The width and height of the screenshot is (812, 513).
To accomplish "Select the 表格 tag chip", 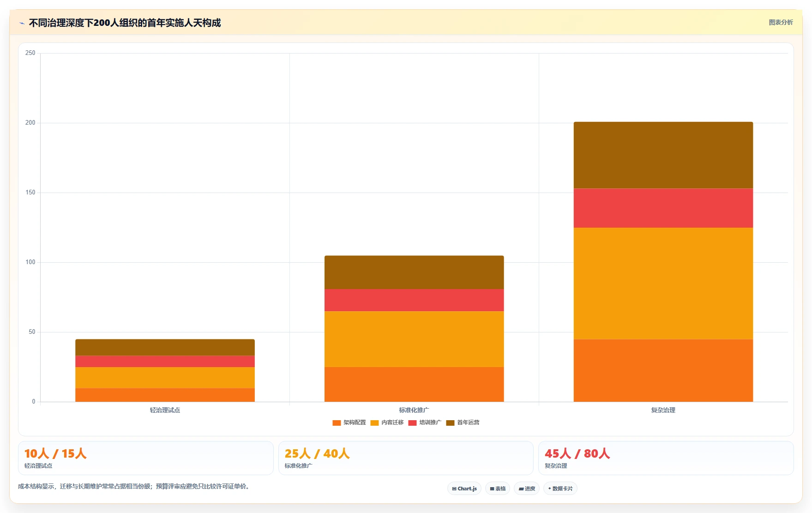I will pyautogui.click(x=498, y=489).
